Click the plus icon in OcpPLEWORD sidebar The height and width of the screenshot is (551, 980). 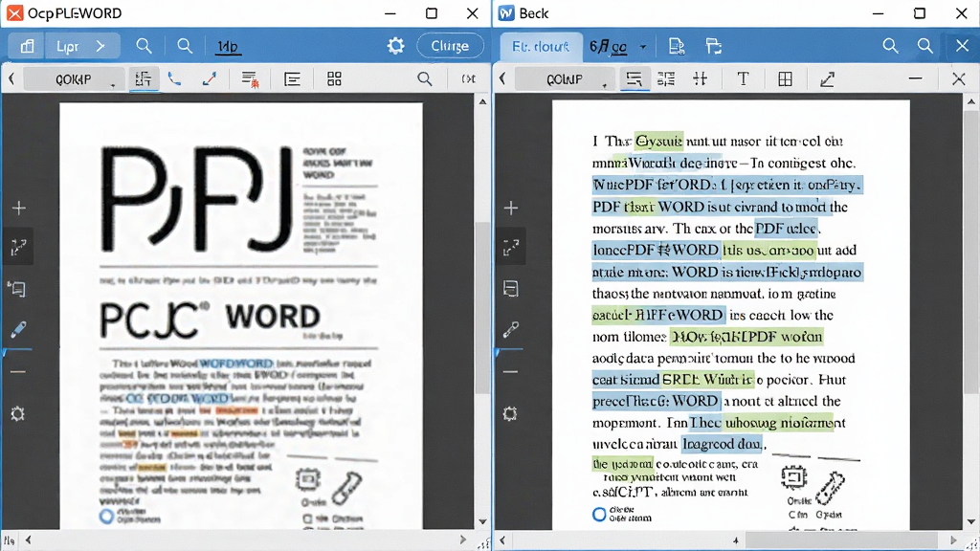[19, 208]
